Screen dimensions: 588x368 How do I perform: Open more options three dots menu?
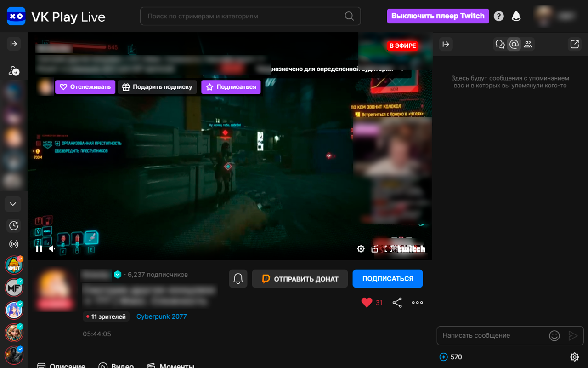click(x=418, y=303)
